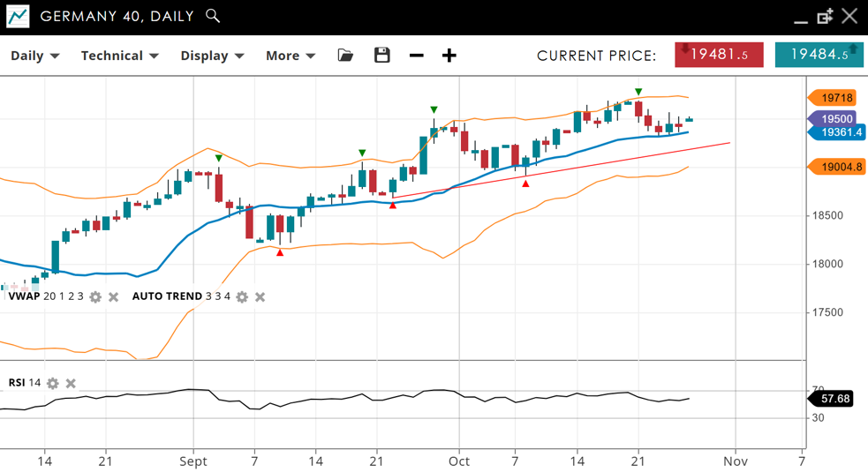868x472 pixels.
Task: Expand the Display options dropdown
Action: pos(212,56)
